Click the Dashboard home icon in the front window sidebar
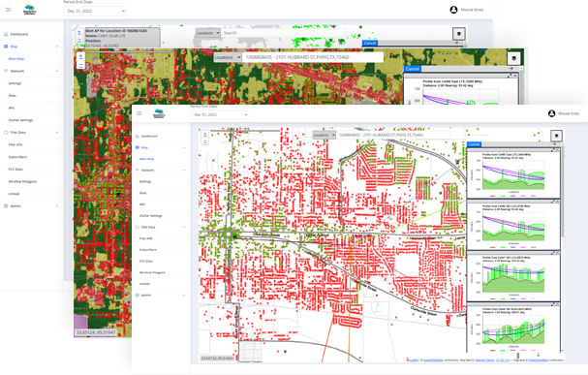Screen dimensions: 588x375 pyautogui.click(x=138, y=136)
